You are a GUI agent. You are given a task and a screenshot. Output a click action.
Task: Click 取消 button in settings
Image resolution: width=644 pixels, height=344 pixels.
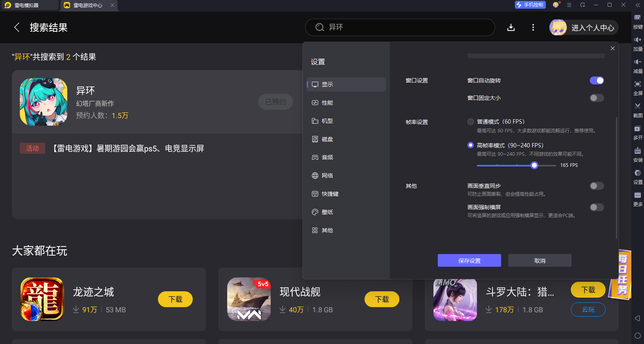(x=540, y=260)
